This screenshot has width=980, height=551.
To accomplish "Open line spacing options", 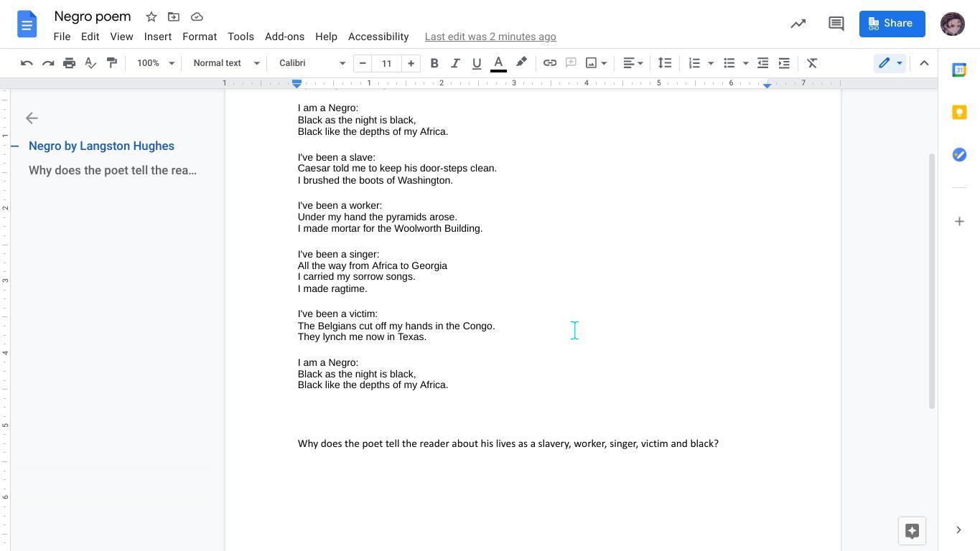I will [665, 63].
